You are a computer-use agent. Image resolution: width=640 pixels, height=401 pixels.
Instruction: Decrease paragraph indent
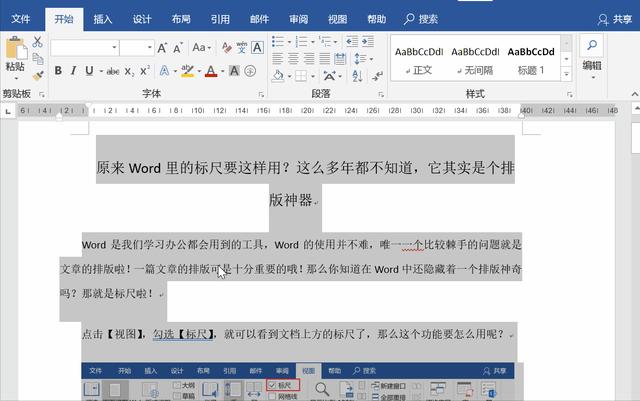coord(352,41)
